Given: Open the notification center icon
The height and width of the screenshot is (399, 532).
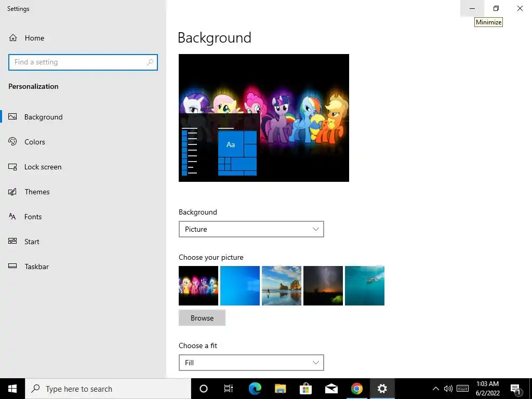Looking at the screenshot, I should pyautogui.click(x=516, y=389).
